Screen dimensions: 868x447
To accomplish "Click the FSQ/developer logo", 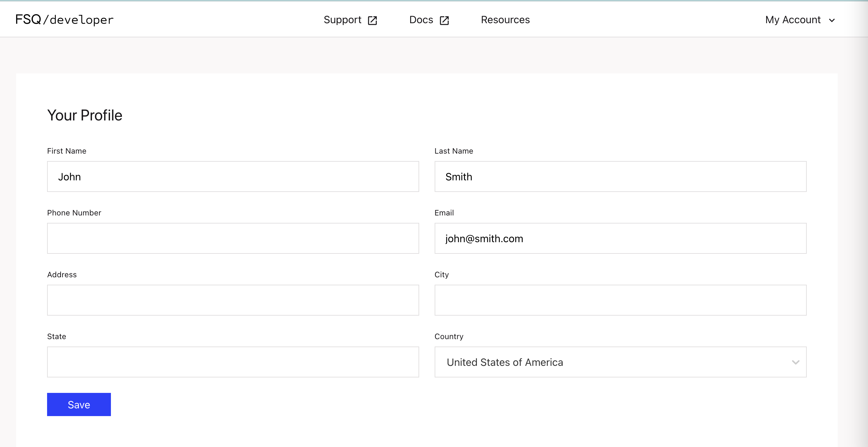I will [64, 20].
